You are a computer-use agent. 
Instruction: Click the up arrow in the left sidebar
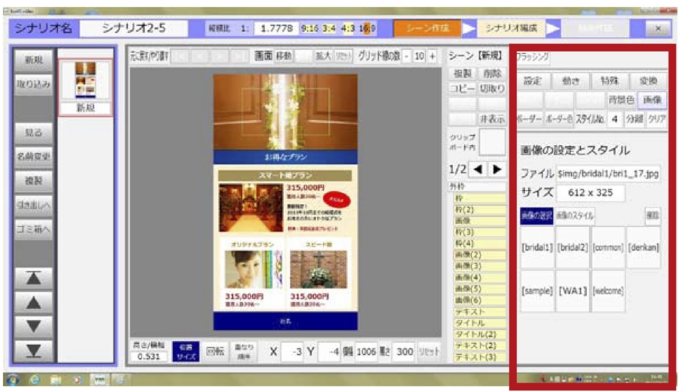(33, 303)
